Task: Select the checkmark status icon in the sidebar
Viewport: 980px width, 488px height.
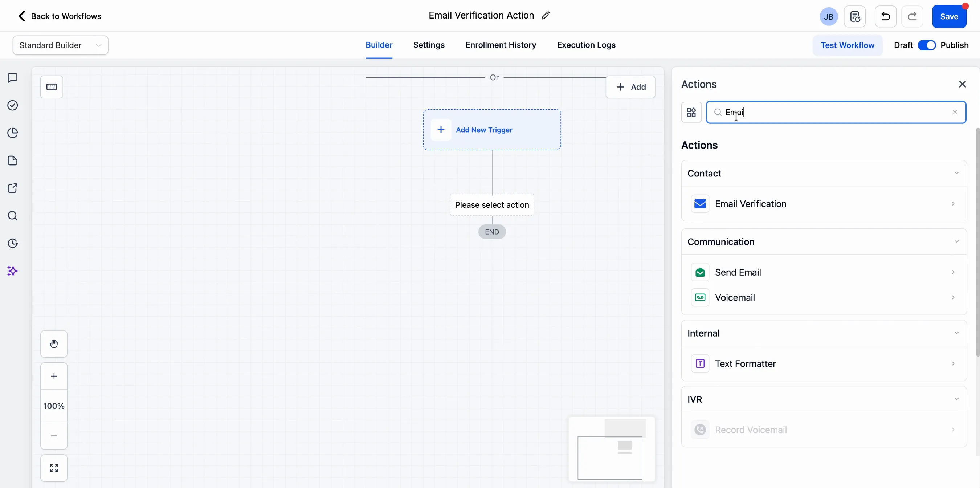Action: pos(13,105)
